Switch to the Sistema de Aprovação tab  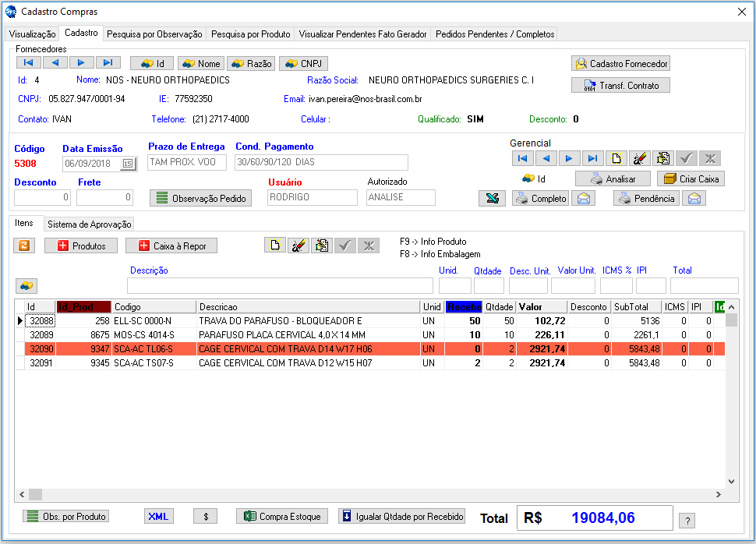click(x=89, y=224)
